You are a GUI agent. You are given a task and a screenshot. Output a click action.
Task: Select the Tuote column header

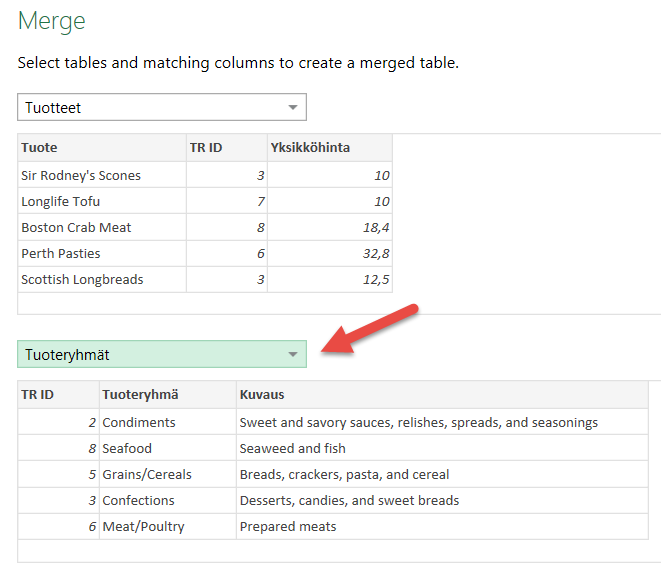(x=101, y=147)
